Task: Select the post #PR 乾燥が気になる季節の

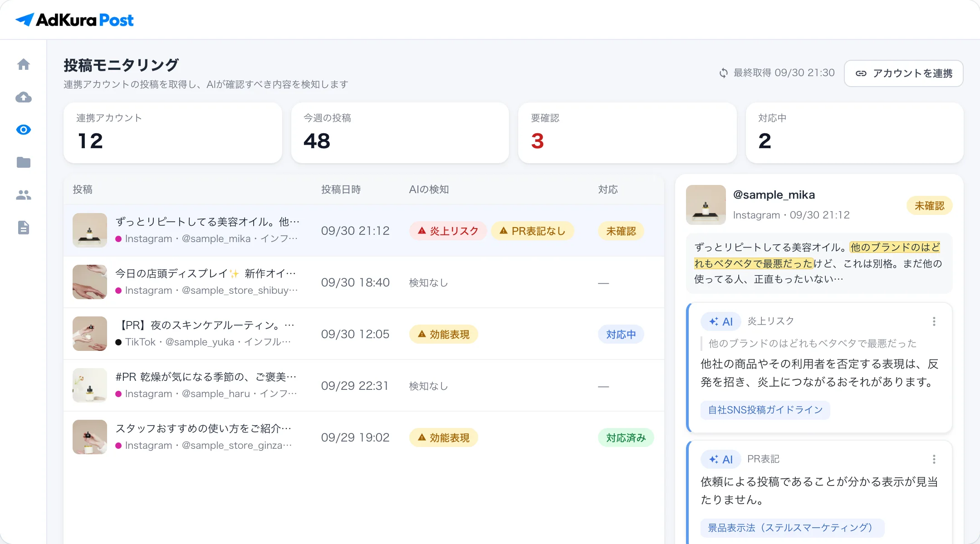Action: pyautogui.click(x=364, y=385)
